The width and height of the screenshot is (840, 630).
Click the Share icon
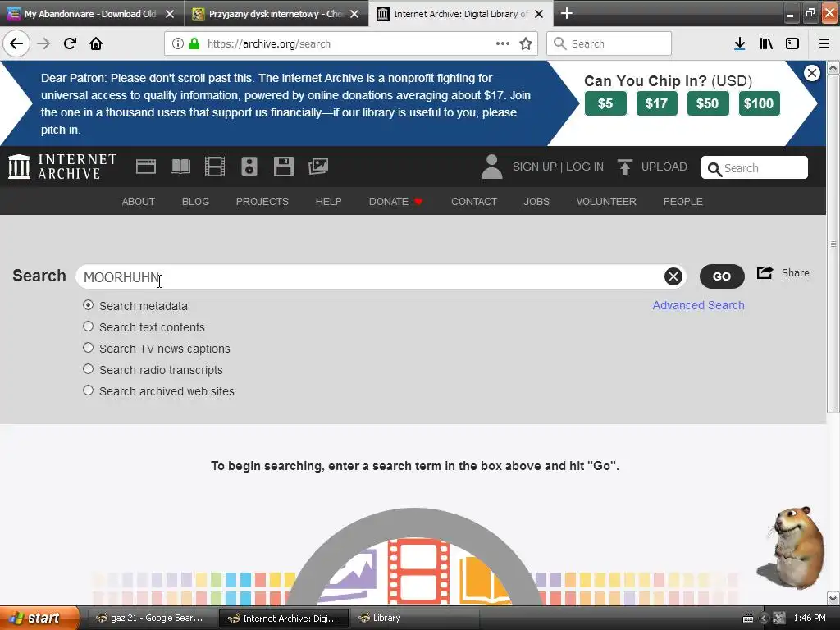tap(765, 272)
